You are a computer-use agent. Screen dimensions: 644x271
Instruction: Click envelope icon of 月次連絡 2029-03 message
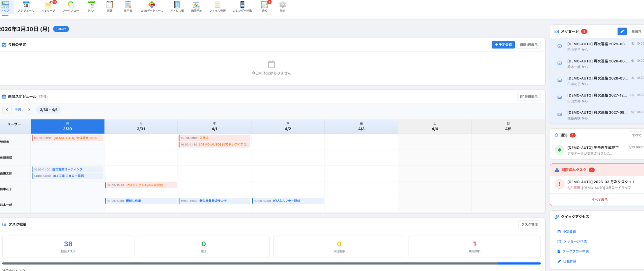click(x=559, y=46)
